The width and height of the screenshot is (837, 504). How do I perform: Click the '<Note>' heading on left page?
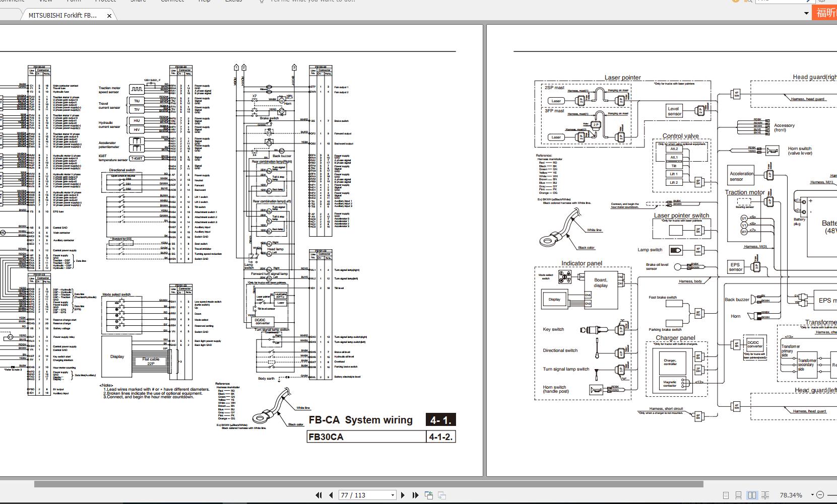(x=106, y=386)
